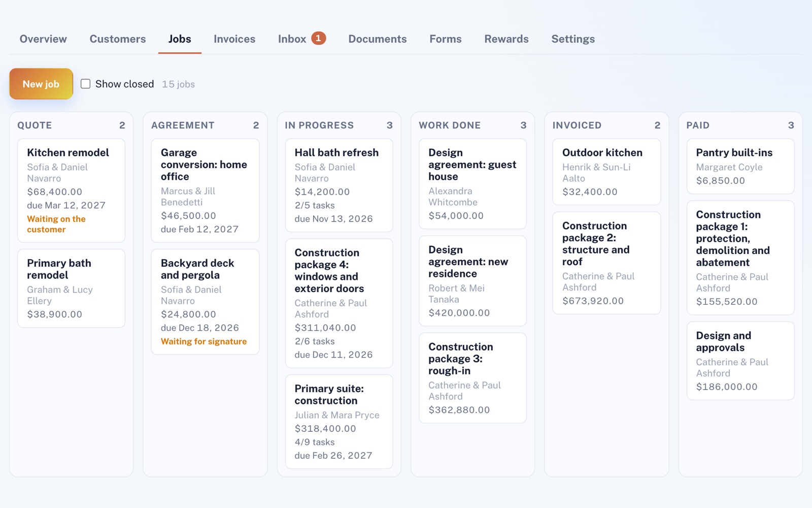Image resolution: width=812 pixels, height=508 pixels.
Task: Click the Inbox notification badge
Action: pos(318,38)
